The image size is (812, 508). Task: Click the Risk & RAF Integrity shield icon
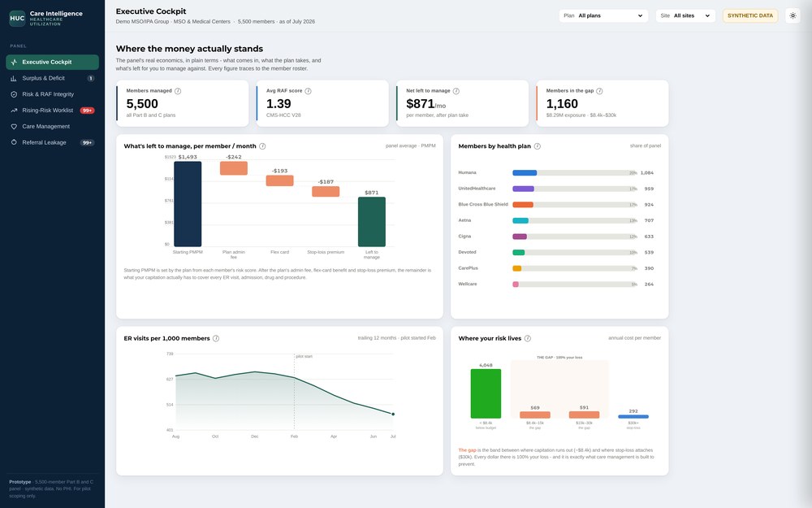pyautogui.click(x=14, y=94)
